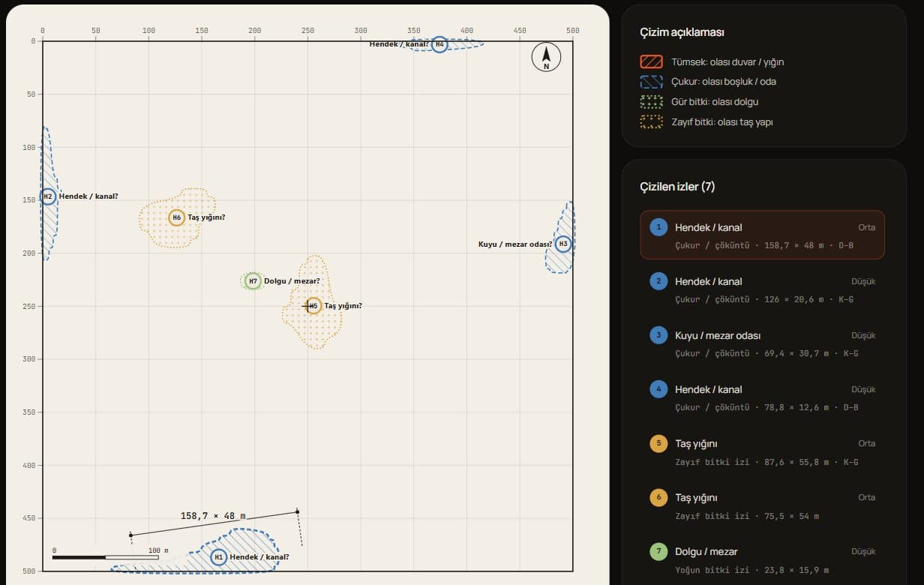This screenshot has height=585, width=924.
Task: Click the 'Çukur: olası boşluk / oda' legend label
Action: click(724, 82)
